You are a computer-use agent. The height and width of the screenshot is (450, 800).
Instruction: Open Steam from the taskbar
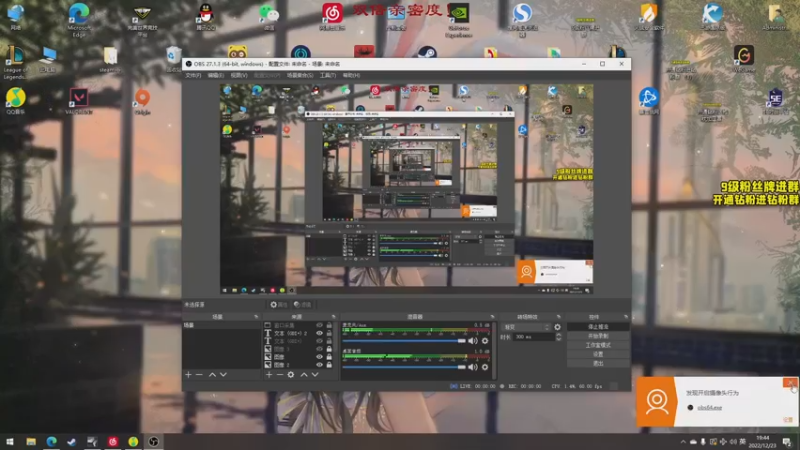click(71, 441)
